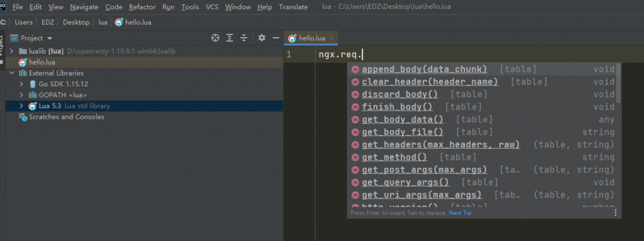
Task: Click Users in the breadcrumb path
Action: point(23,22)
